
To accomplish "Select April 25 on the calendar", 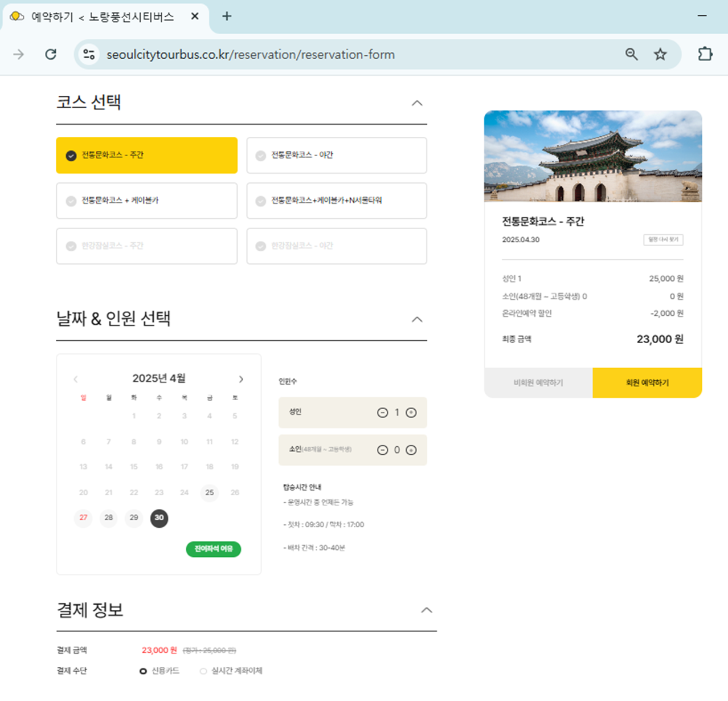I will (209, 492).
